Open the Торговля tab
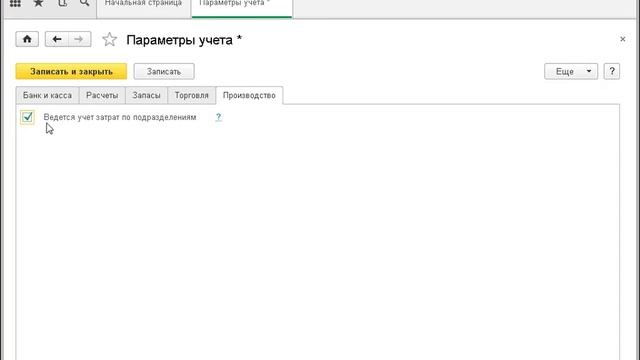640x360 pixels. point(191,96)
